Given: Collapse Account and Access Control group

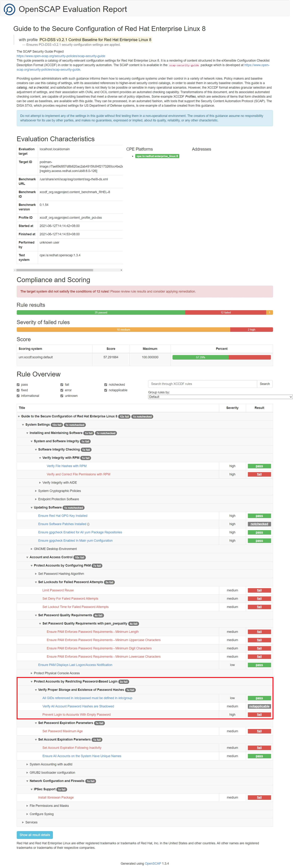Looking at the screenshot, I should [27, 557].
